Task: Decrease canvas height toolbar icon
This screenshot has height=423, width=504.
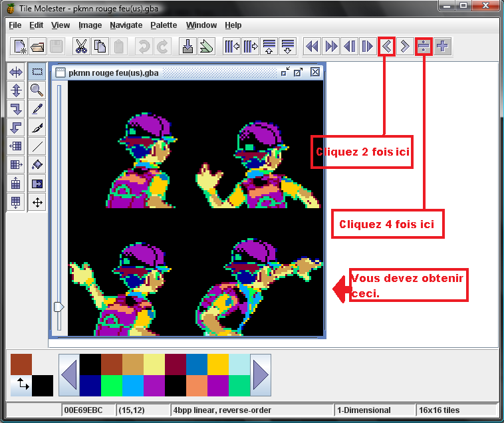Action: coord(269,47)
